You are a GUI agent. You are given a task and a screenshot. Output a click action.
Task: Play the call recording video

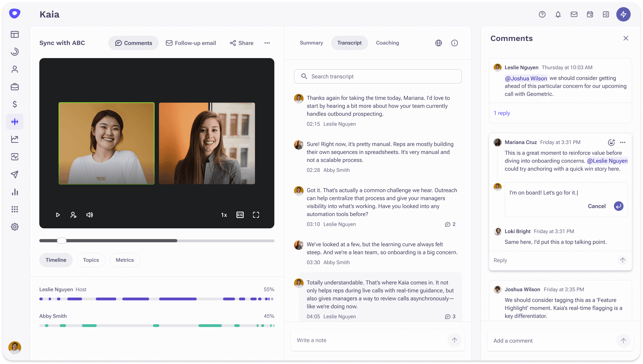(x=58, y=215)
